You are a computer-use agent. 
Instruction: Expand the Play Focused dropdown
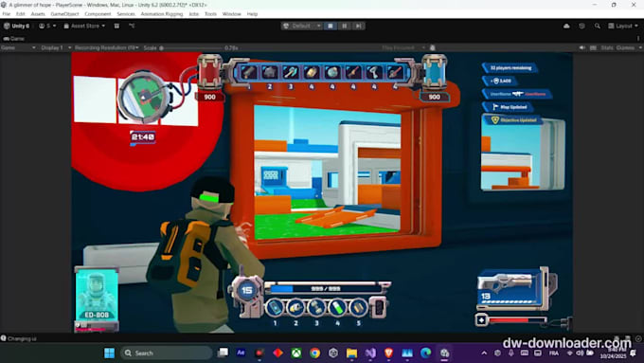click(x=403, y=47)
